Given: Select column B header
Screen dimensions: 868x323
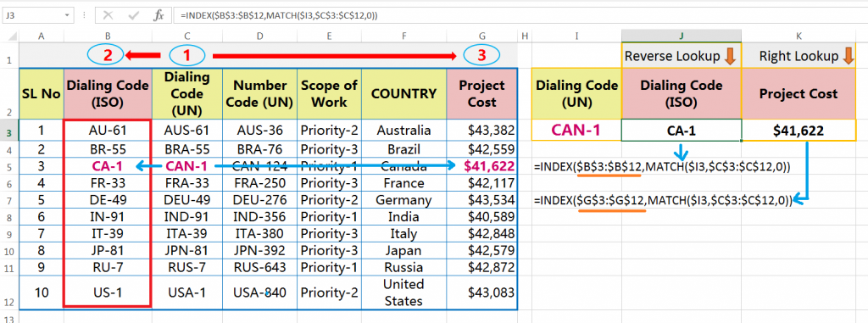Looking at the screenshot, I should (x=108, y=36).
